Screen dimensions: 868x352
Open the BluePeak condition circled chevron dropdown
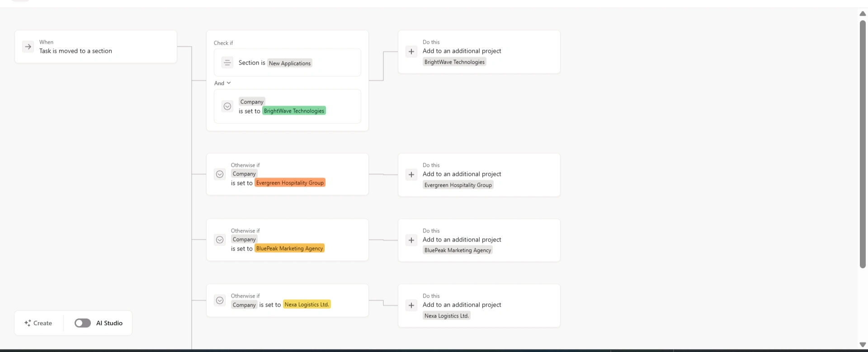coord(220,240)
